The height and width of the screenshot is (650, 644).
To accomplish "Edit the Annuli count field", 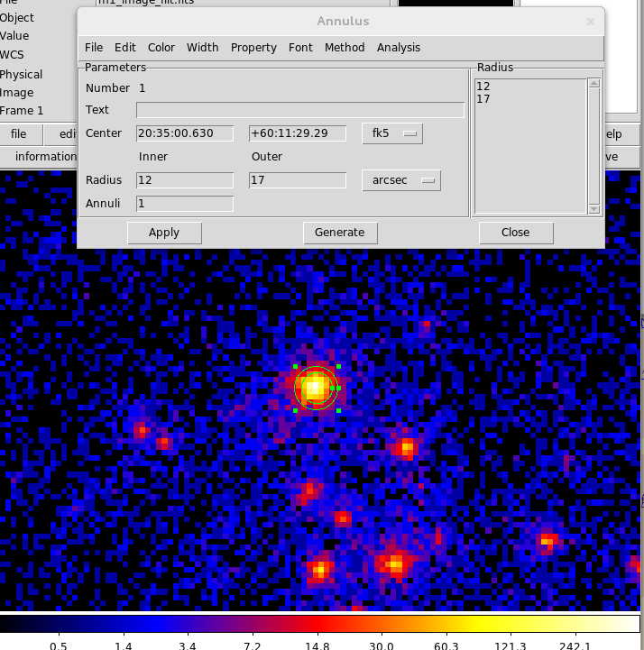I will tap(185, 204).
